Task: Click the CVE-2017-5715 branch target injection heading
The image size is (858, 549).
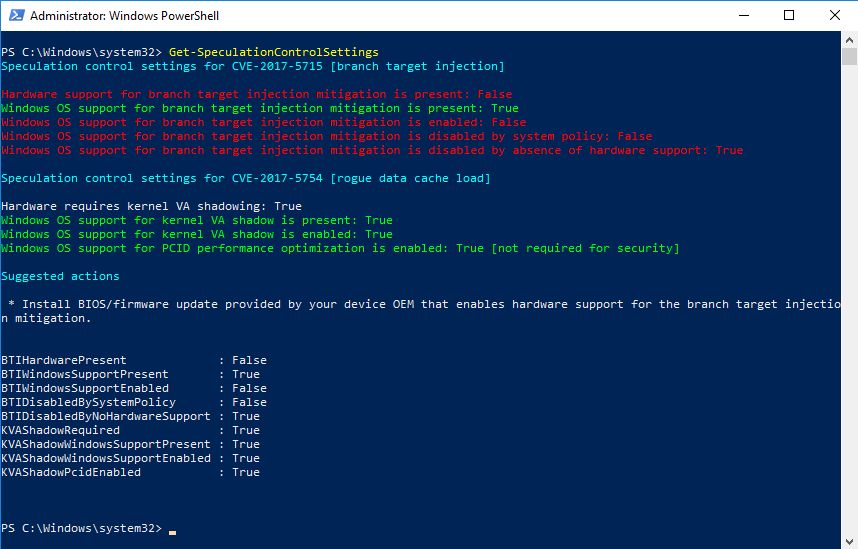Action: coord(253,66)
